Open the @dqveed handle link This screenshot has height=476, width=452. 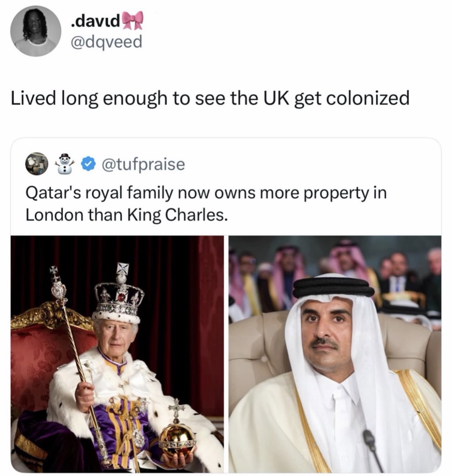tap(106, 42)
